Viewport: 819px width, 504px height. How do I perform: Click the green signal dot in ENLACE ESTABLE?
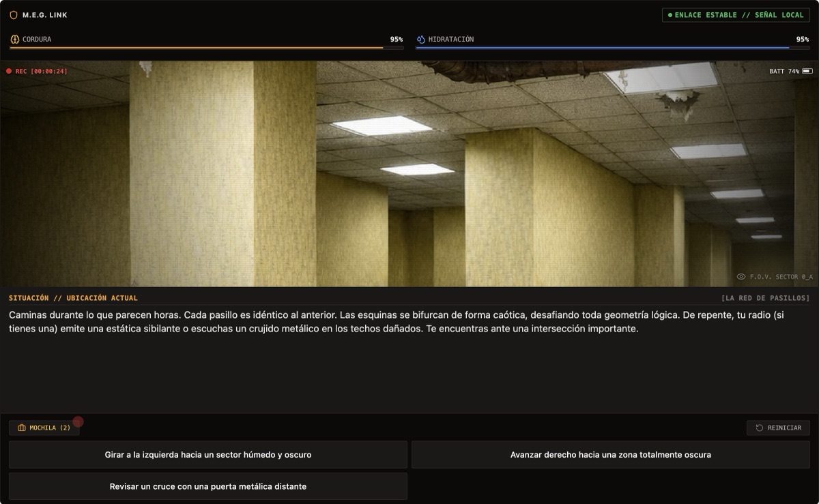click(x=670, y=15)
